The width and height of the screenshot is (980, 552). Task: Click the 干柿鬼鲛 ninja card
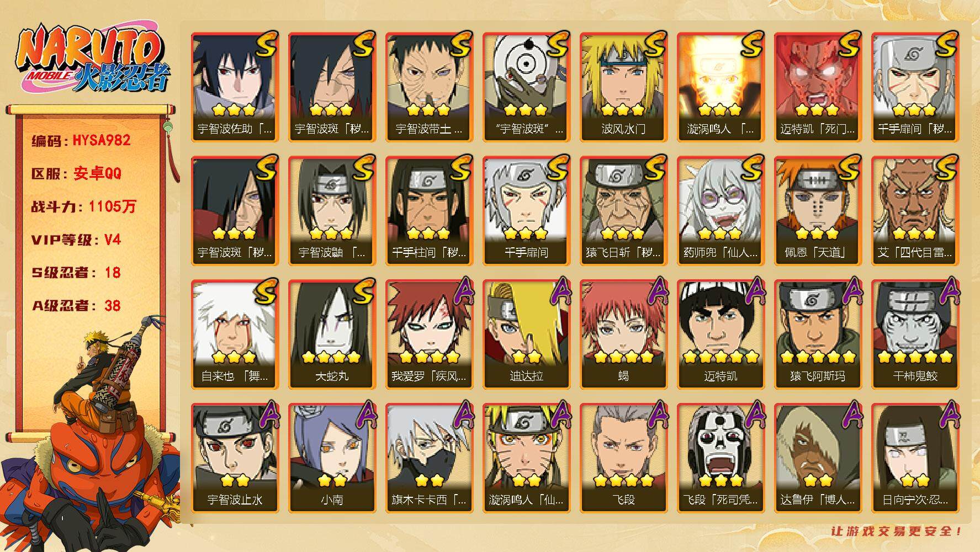[x=915, y=335]
